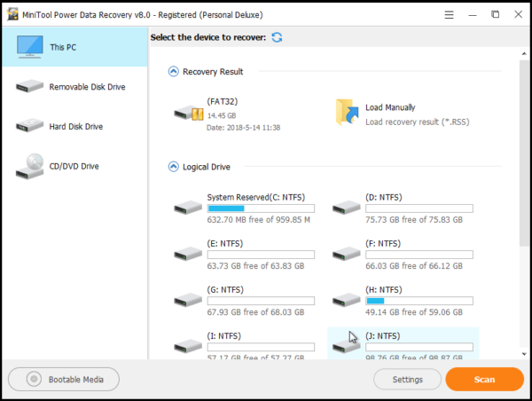Click the disc icon in Bootable Media
This screenshot has width=532, height=401.
point(34,379)
